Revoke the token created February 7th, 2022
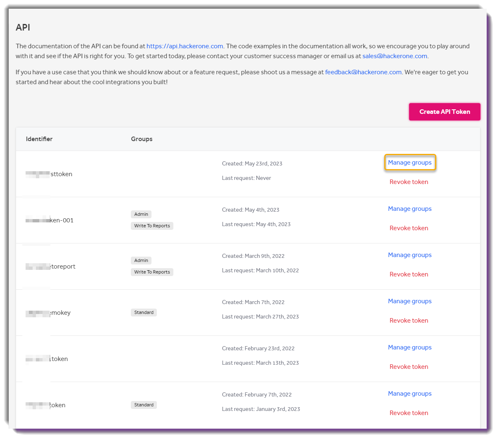504x446 pixels. pyautogui.click(x=409, y=413)
